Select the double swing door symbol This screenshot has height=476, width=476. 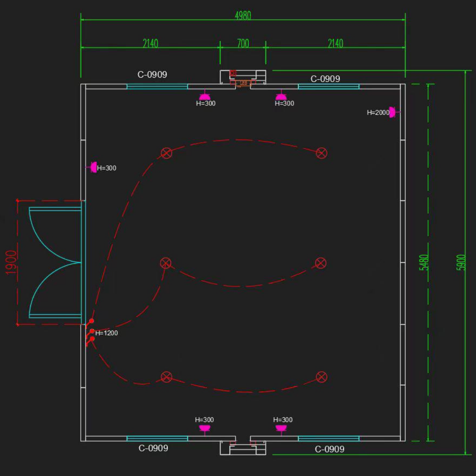click(55, 263)
